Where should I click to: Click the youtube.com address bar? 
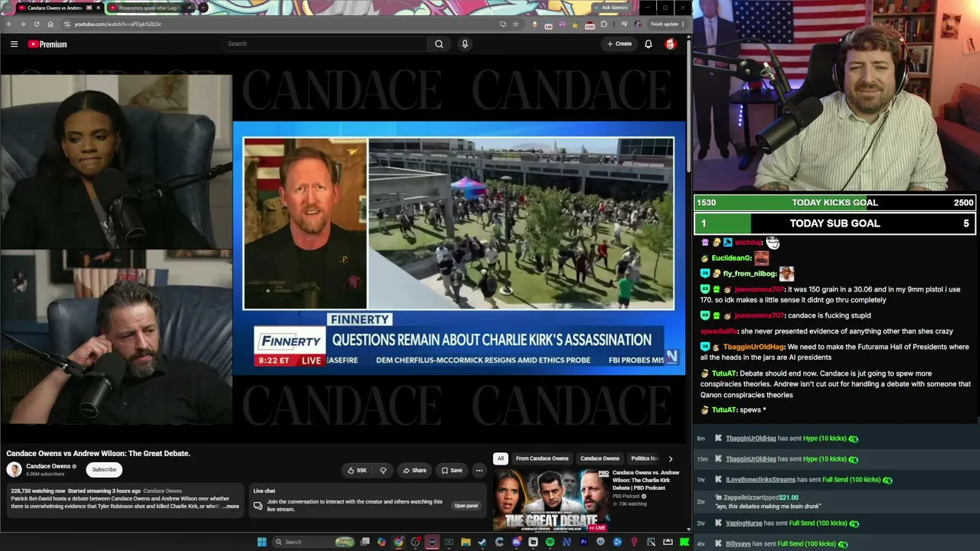tap(282, 24)
